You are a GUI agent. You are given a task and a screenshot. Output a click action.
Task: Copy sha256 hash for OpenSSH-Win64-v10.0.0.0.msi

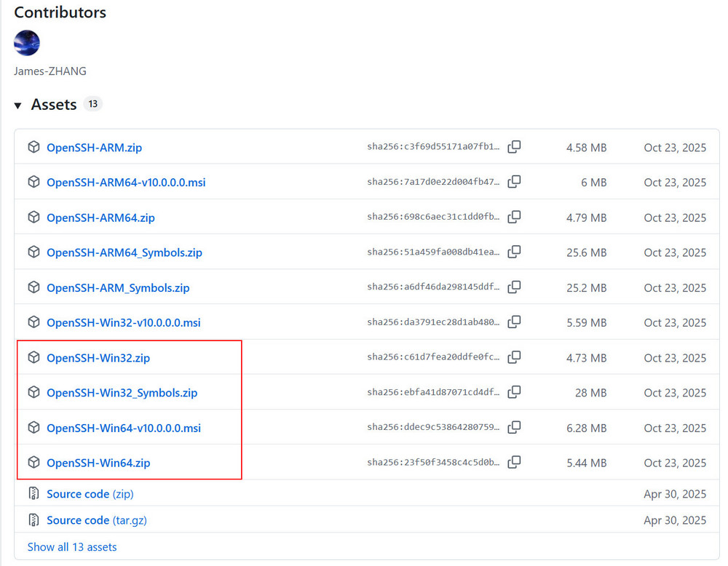[514, 427]
